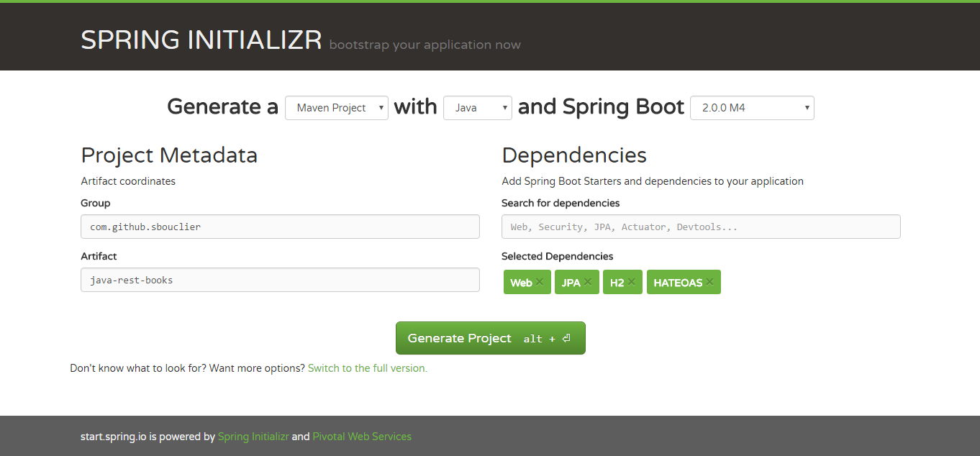Click the JPA dependency tag label

click(x=571, y=283)
